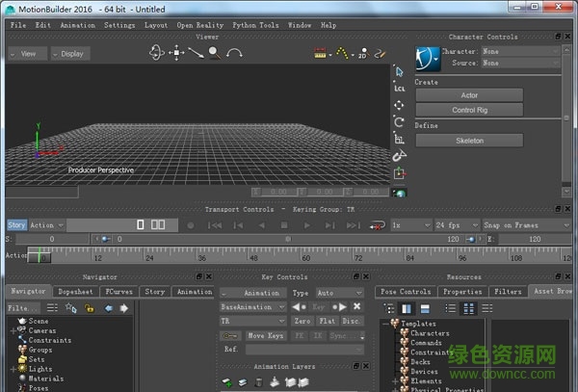
Task: Click the loop playback icon
Action: tap(378, 225)
